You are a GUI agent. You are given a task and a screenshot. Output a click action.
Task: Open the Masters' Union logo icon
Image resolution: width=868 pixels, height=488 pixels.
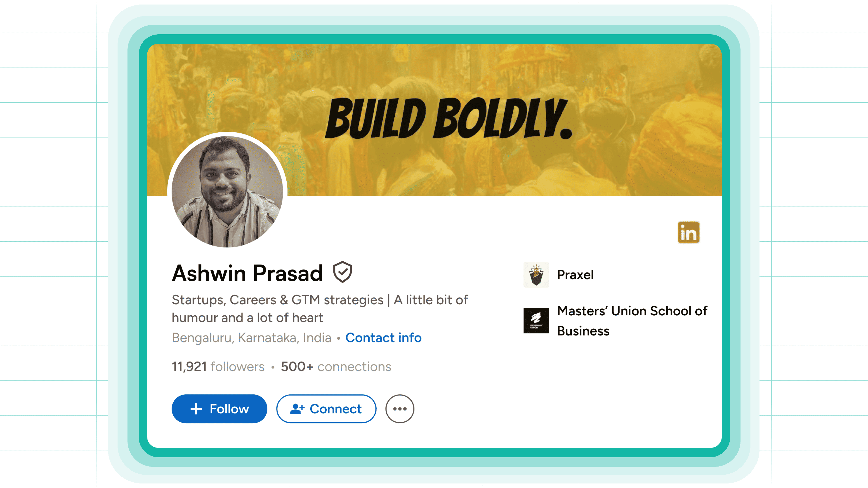(536, 321)
